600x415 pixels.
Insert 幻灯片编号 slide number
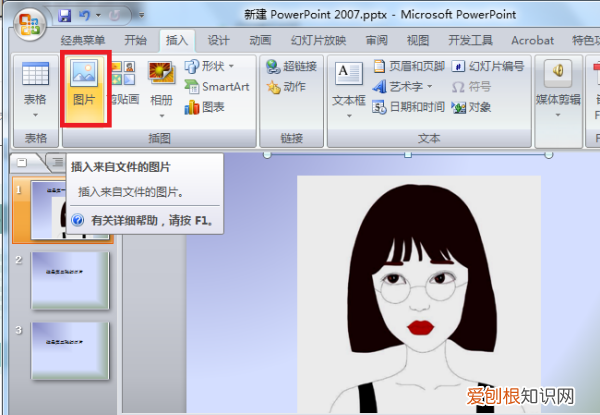(488, 66)
